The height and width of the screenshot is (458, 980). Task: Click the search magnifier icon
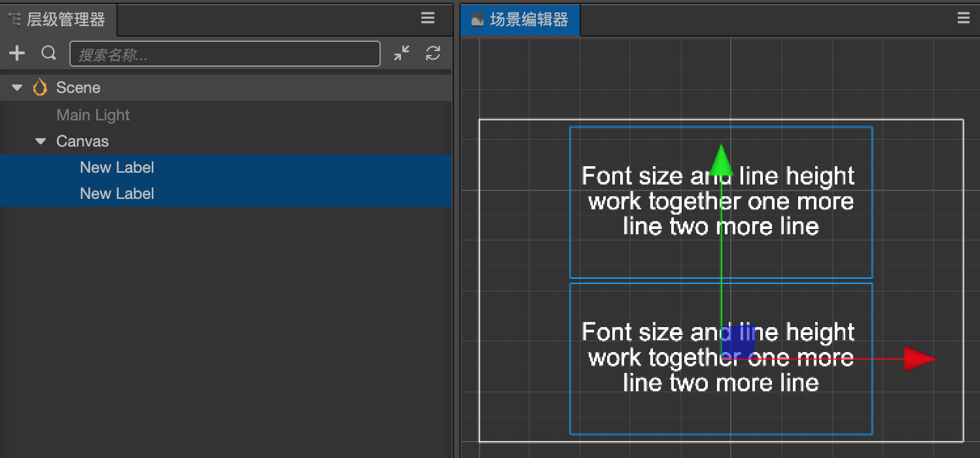point(48,53)
